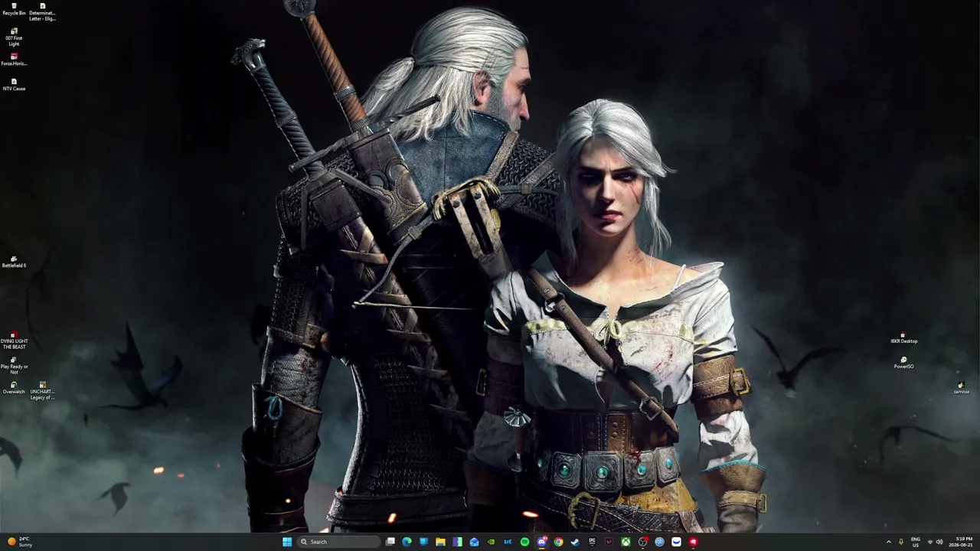
Task: Select the Battlefield 6 desktop shortcut
Action: coord(14,262)
